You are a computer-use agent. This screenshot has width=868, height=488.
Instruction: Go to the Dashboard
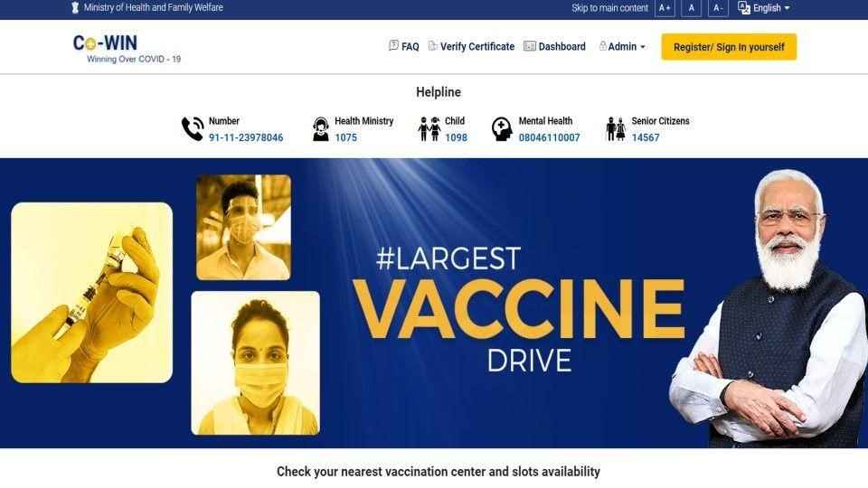554,46
